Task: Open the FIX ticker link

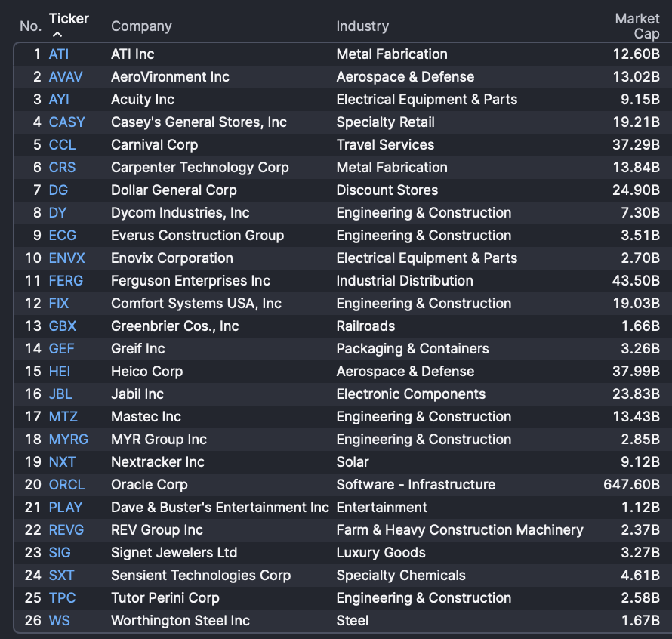Action: tap(59, 304)
